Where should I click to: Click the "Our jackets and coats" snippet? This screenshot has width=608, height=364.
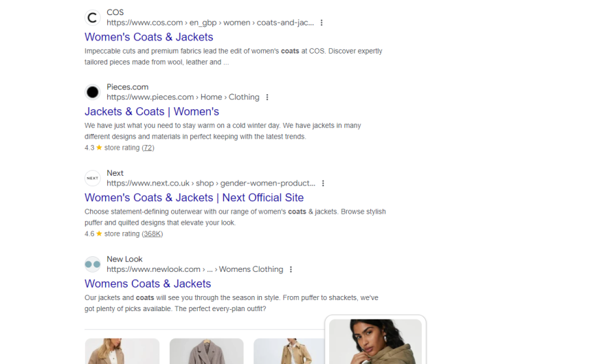[231, 303]
